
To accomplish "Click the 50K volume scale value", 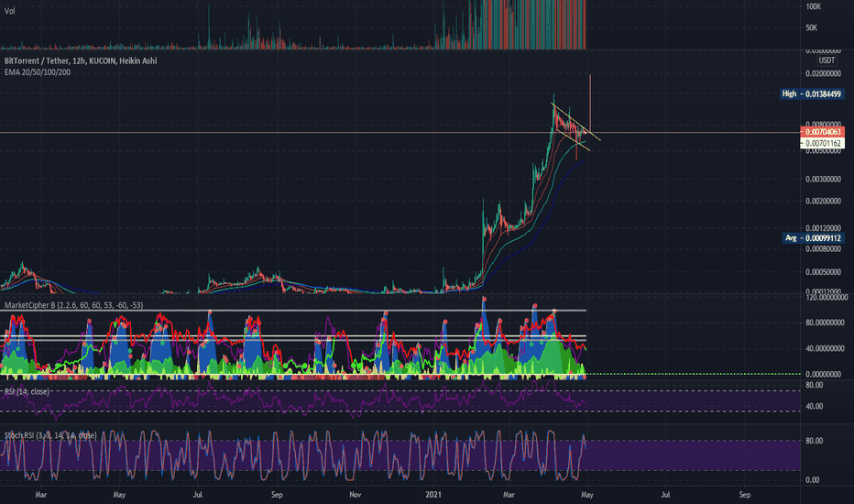I will (x=812, y=27).
